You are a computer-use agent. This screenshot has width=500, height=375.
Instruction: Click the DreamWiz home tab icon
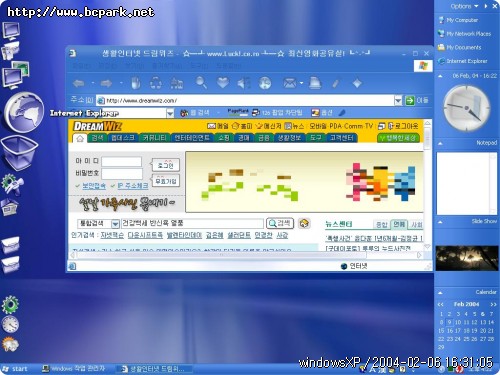coord(80,138)
